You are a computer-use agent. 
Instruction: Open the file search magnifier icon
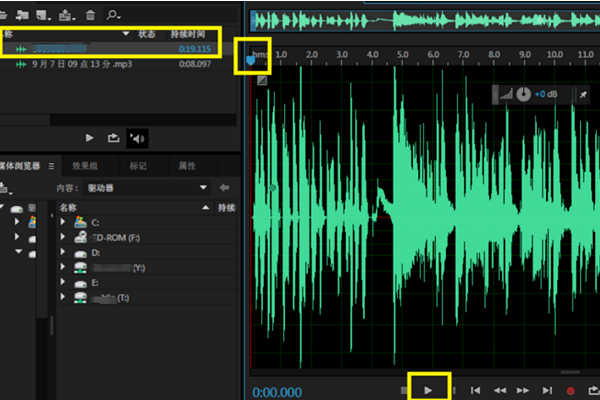pyautogui.click(x=113, y=15)
